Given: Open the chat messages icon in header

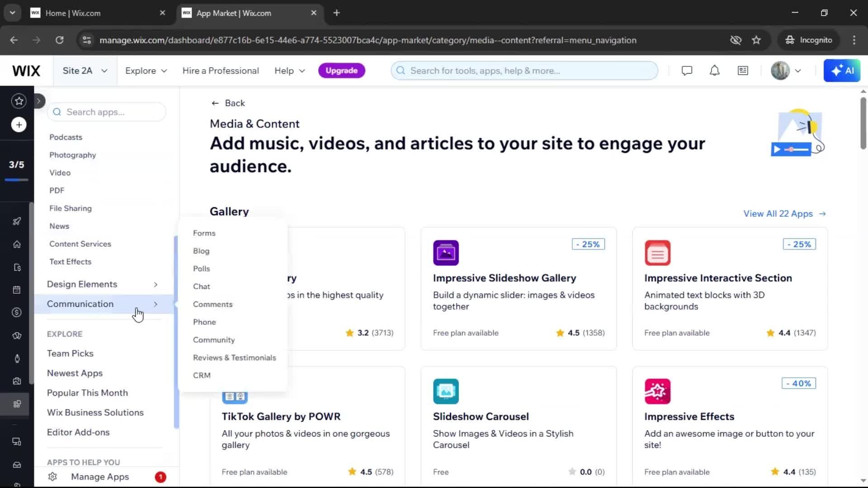Looking at the screenshot, I should tap(687, 70).
